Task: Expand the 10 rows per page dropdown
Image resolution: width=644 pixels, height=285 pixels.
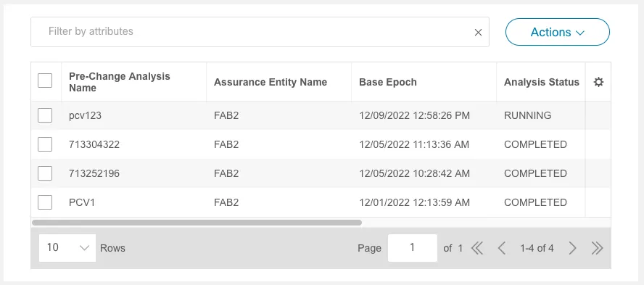Action: [x=67, y=248]
